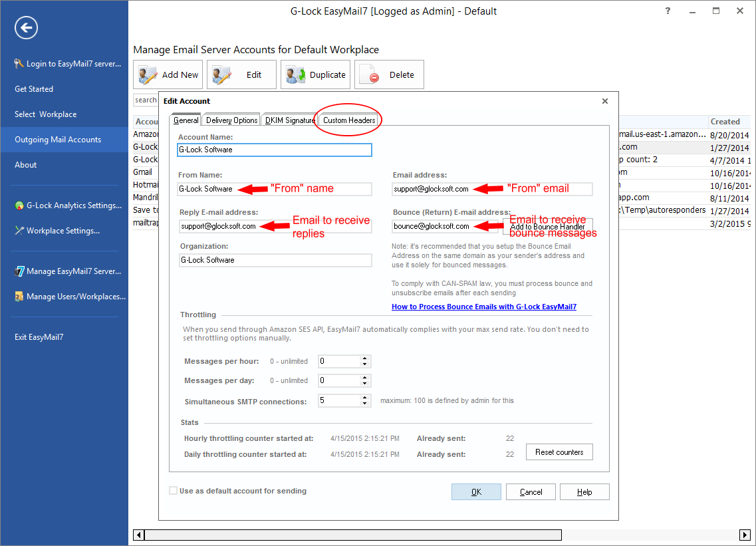This screenshot has height=546, width=756.
Task: Open the About page
Action: click(25, 165)
